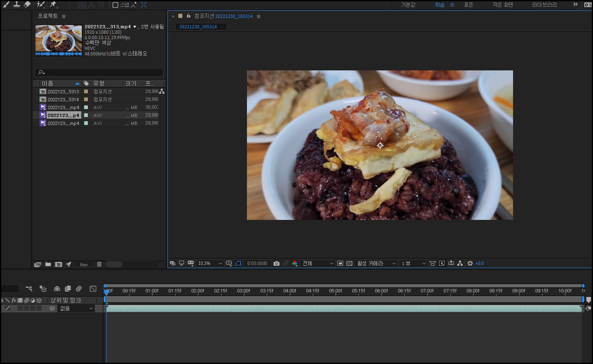The width and height of the screenshot is (593, 364).
Task: Toggle the composition viewer lock icon
Action: [x=189, y=16]
